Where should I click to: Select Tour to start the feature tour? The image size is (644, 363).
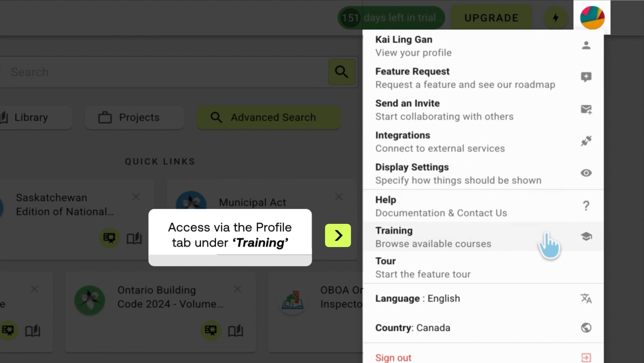coord(483,268)
